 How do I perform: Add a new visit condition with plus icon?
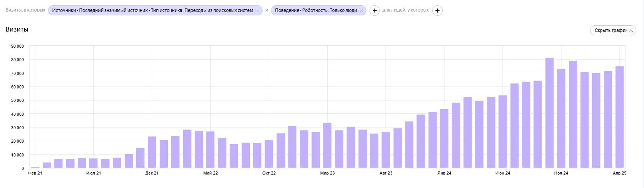(375, 11)
